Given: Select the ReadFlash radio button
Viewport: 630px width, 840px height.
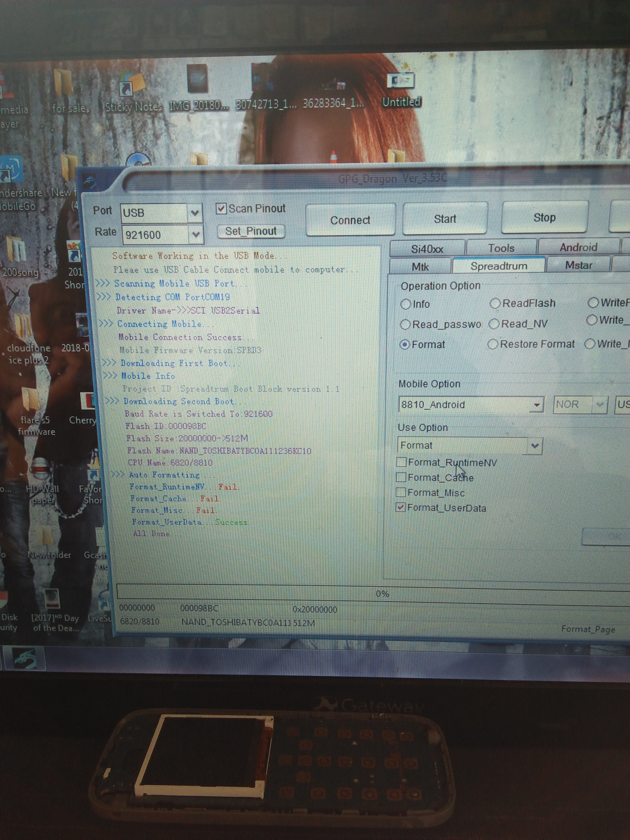Looking at the screenshot, I should click(495, 303).
